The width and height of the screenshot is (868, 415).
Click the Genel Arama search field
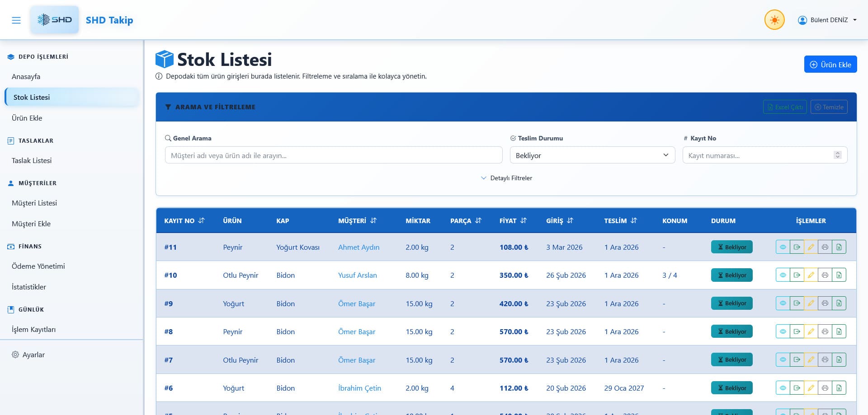(334, 155)
